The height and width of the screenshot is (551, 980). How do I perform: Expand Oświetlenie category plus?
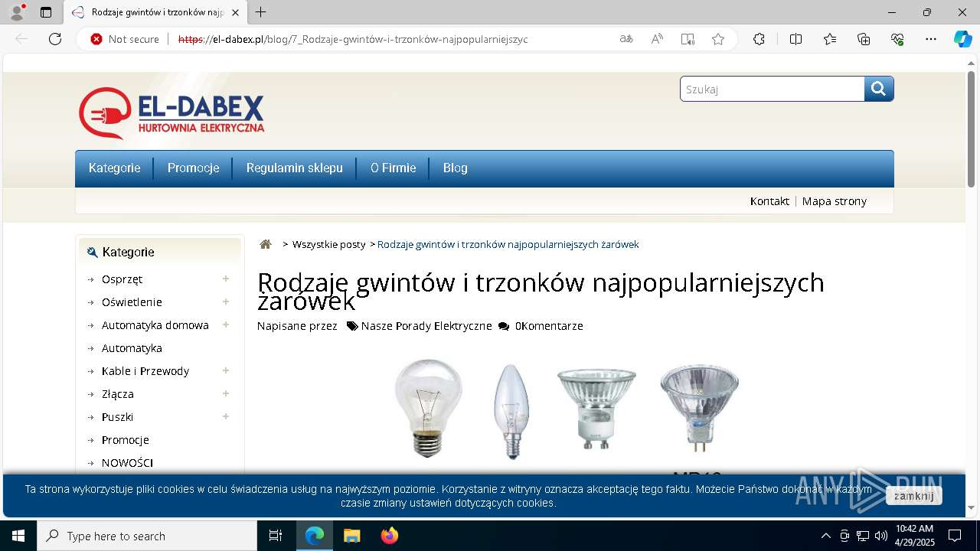(x=226, y=302)
